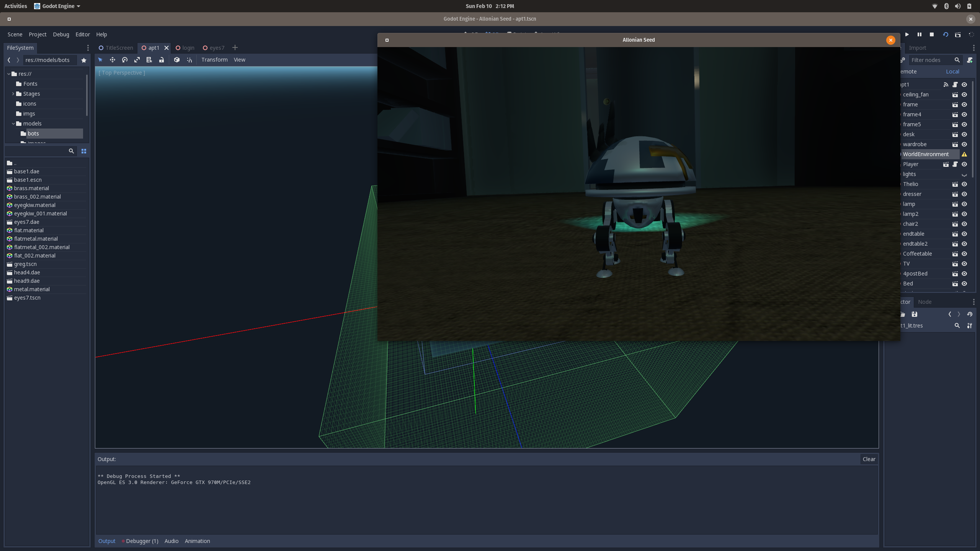
Task: Collapse the res:// root folder
Action: pyautogui.click(x=8, y=74)
